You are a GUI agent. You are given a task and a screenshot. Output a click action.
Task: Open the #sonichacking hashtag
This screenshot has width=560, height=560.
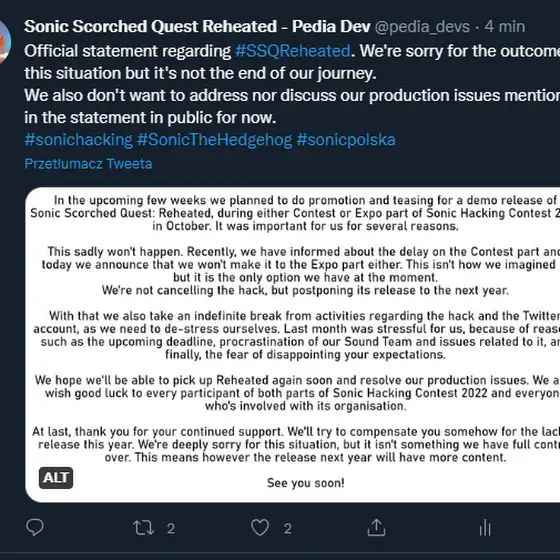pyautogui.click(x=79, y=140)
